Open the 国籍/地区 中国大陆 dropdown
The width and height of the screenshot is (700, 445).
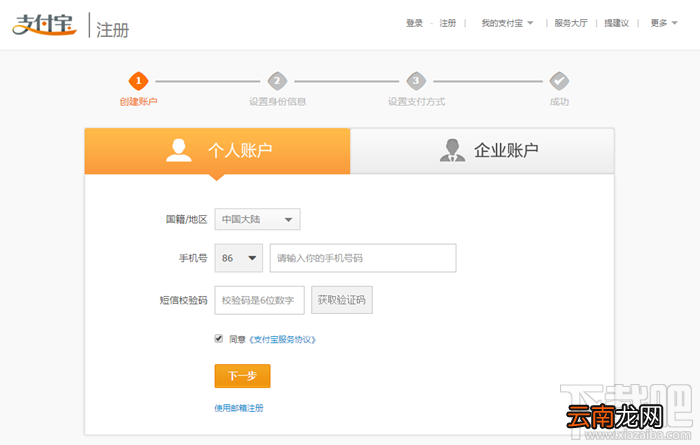click(x=258, y=219)
